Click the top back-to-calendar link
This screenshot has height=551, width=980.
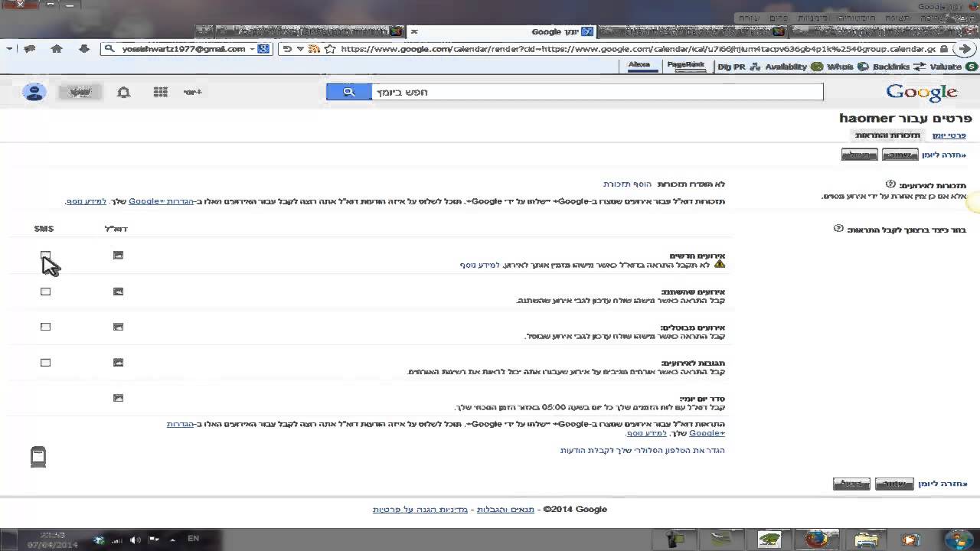pyautogui.click(x=944, y=155)
